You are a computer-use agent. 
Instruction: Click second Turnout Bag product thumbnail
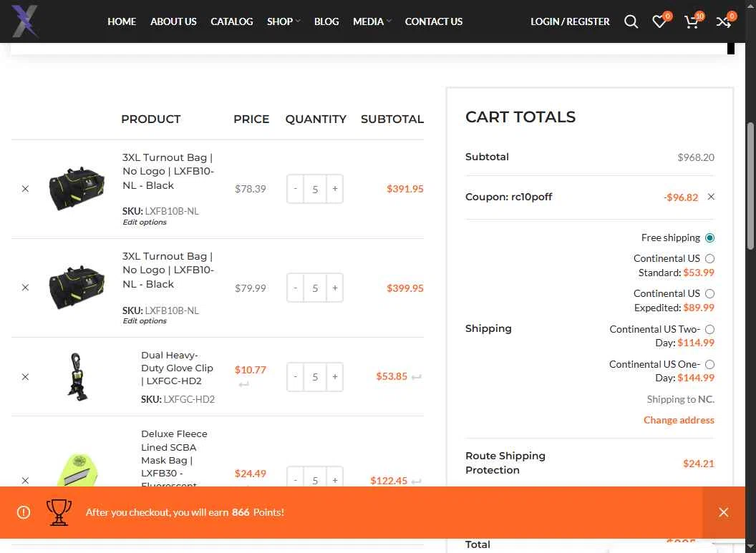(77, 288)
